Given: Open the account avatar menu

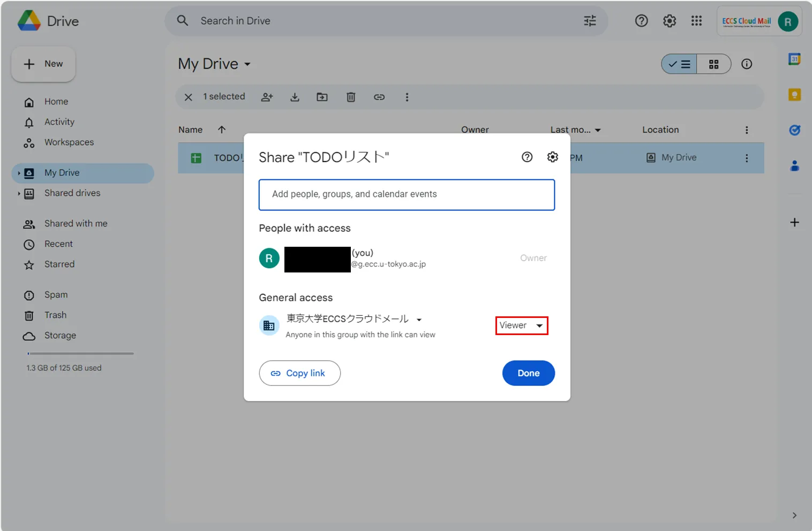Looking at the screenshot, I should (x=788, y=21).
